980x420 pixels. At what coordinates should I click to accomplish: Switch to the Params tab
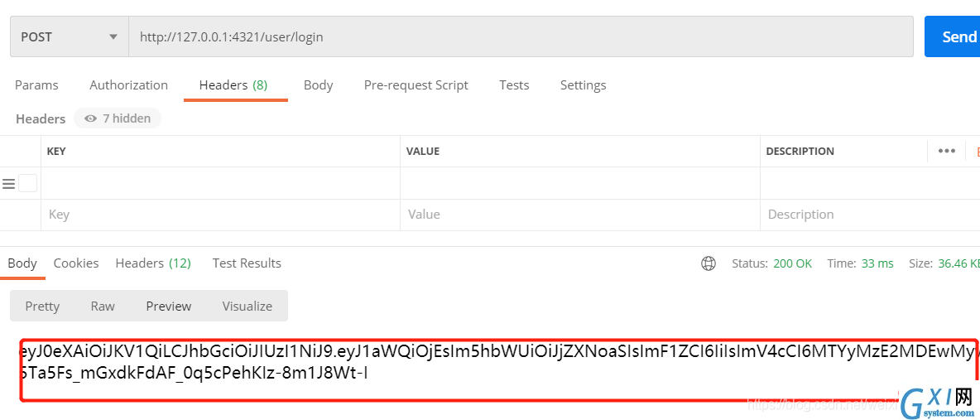[37, 85]
